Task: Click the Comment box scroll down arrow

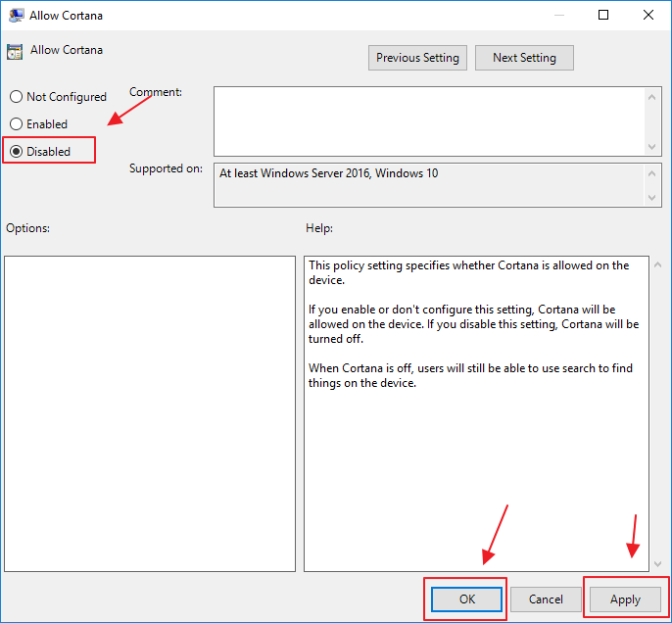Action: click(x=651, y=147)
